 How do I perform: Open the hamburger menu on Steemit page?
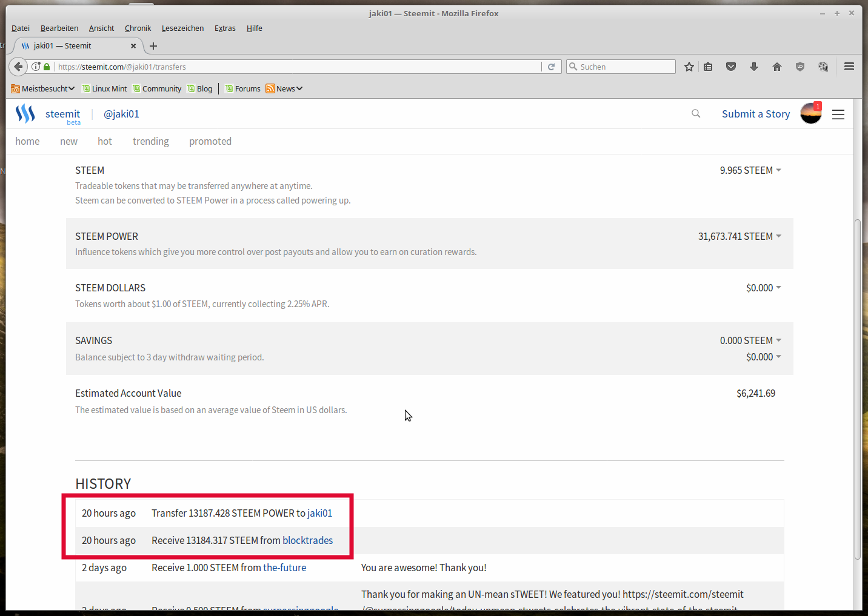click(838, 114)
